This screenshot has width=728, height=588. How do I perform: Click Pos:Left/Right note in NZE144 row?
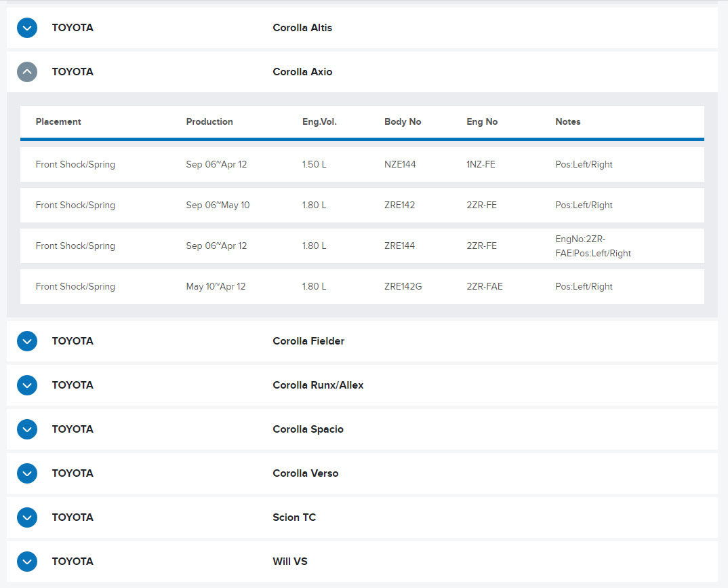[x=584, y=164]
